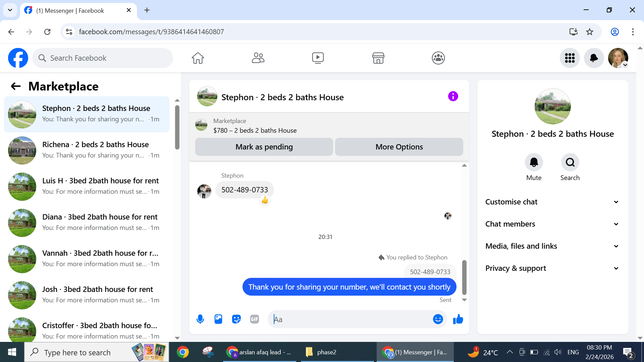Viewport: 644px width, 362px height.
Task: Send a thumbs-up like
Action: tap(458, 319)
